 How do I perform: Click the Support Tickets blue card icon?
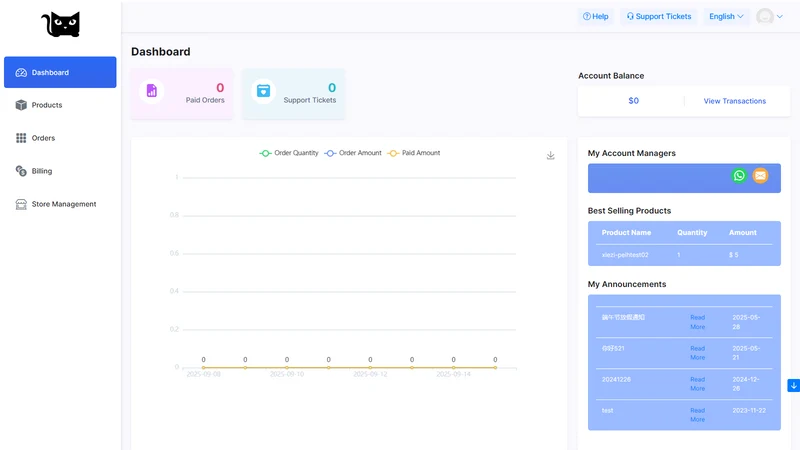pyautogui.click(x=263, y=91)
